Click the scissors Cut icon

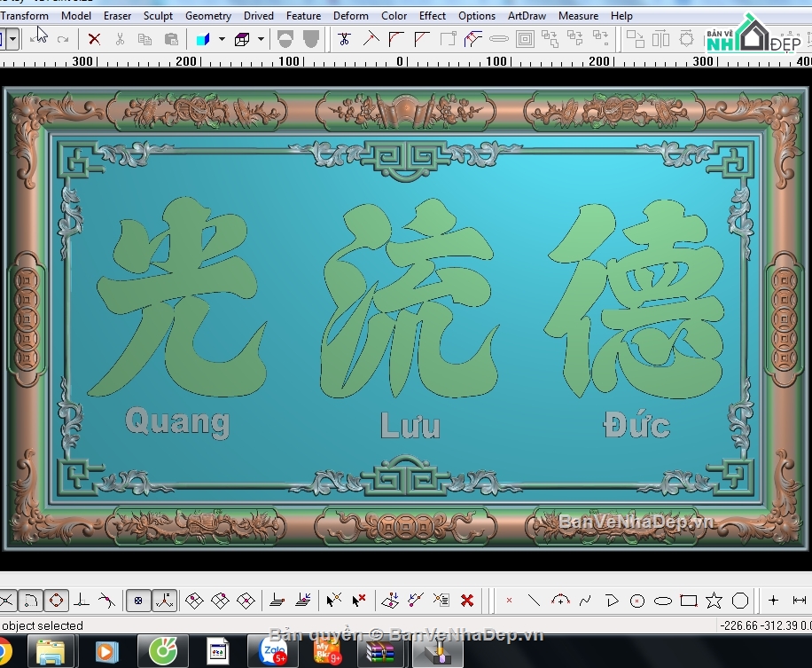pos(120,39)
